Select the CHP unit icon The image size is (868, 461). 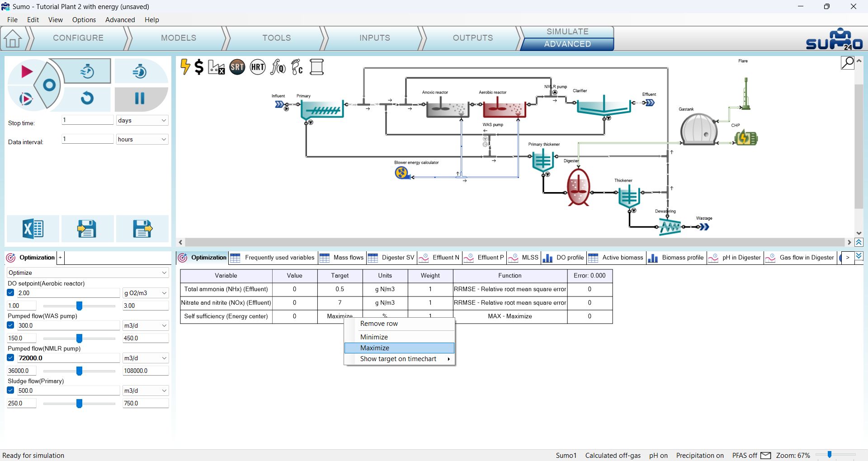click(x=746, y=138)
